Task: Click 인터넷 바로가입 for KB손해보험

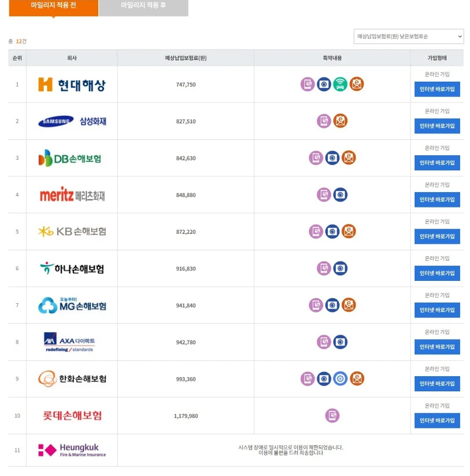Action: coord(437,236)
